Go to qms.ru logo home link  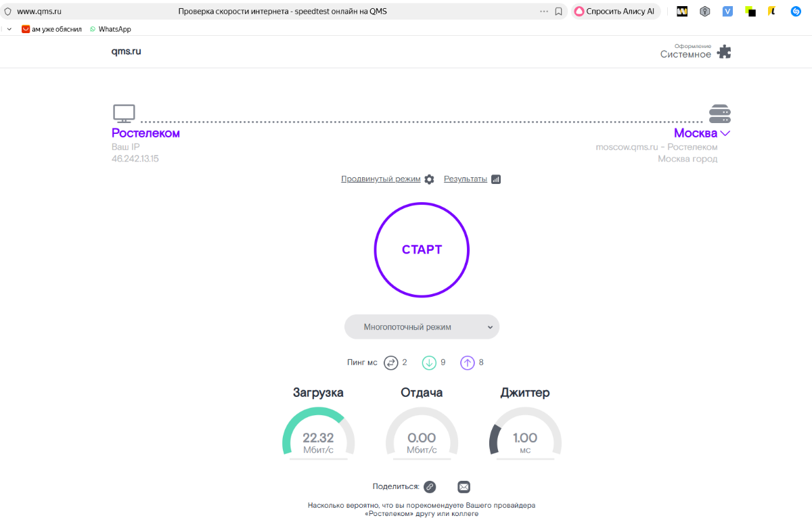127,51
